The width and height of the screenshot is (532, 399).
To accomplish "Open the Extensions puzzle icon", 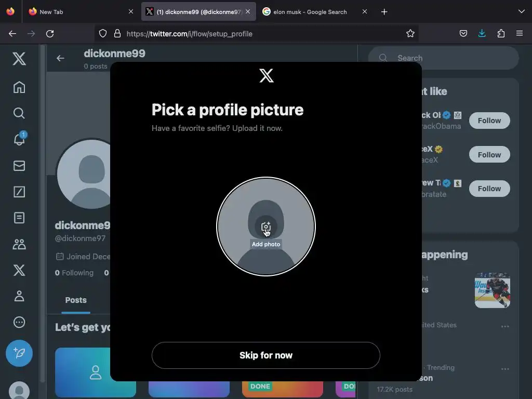I will [501, 33].
